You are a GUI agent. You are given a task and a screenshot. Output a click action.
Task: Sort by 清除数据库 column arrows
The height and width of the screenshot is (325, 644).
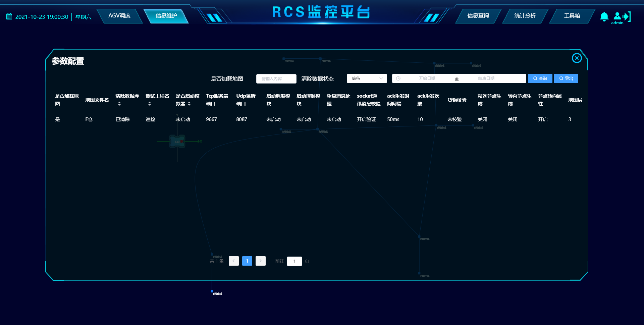[119, 104]
